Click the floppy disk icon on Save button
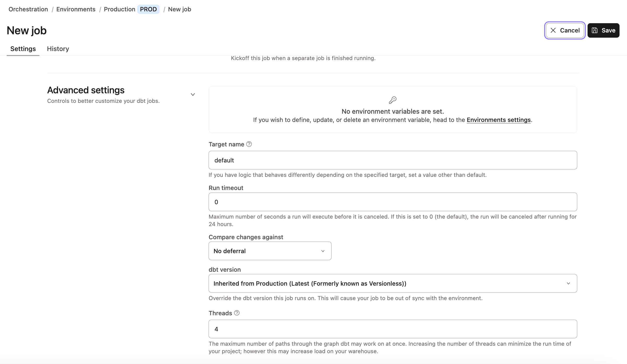Viewport: 627px width, 364px height. (594, 30)
